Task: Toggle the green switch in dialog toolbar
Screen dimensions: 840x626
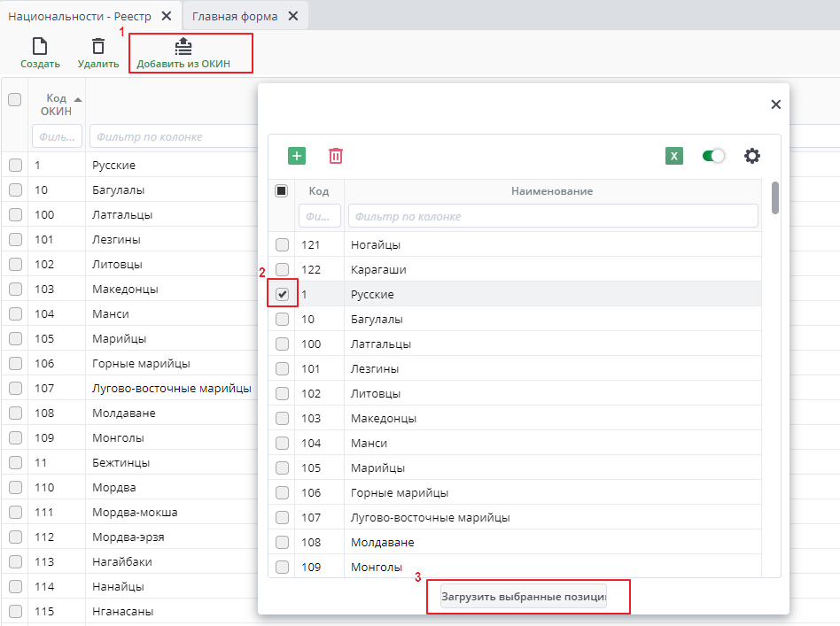Action: coord(713,156)
